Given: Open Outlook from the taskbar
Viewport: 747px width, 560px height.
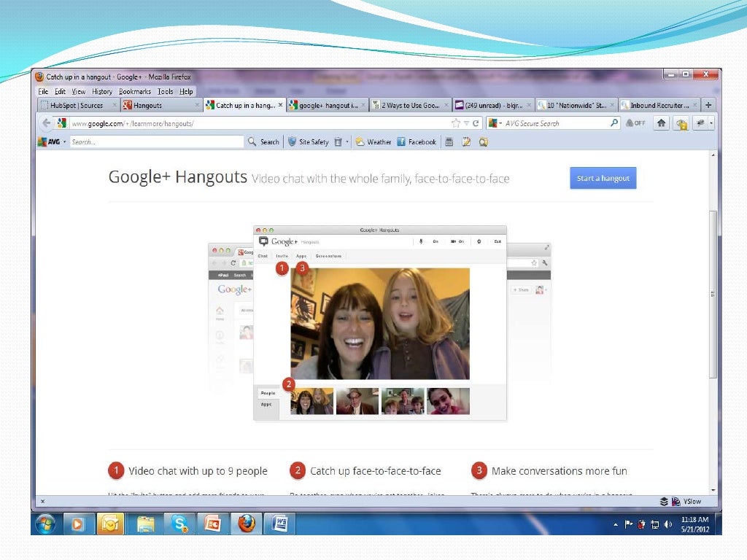Looking at the screenshot, I should pos(110,524).
